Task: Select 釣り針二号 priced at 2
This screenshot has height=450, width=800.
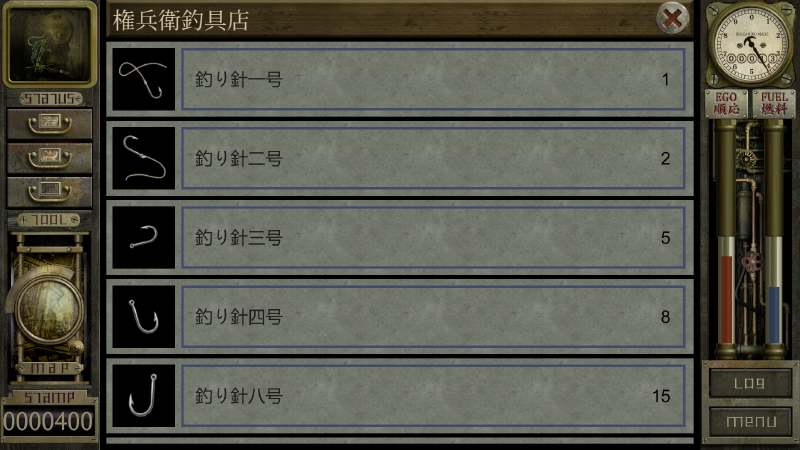Action: click(x=433, y=158)
